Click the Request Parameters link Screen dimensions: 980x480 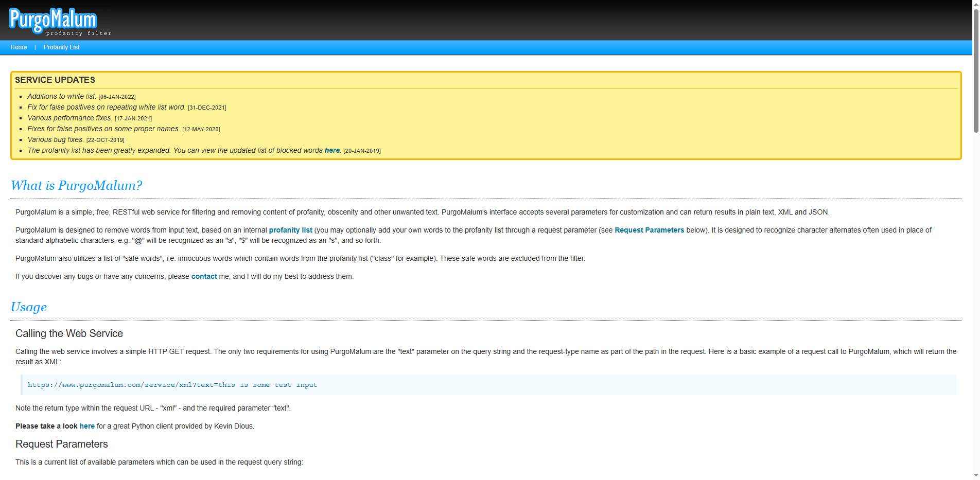(x=649, y=230)
